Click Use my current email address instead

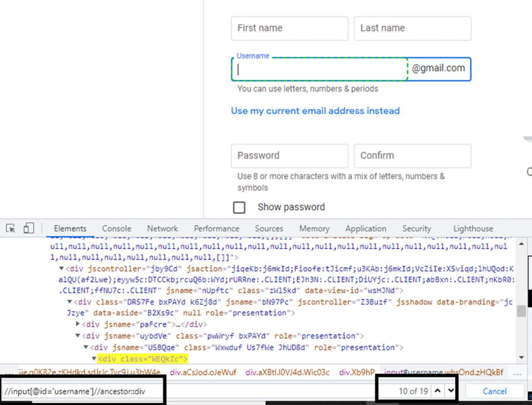[315, 110]
